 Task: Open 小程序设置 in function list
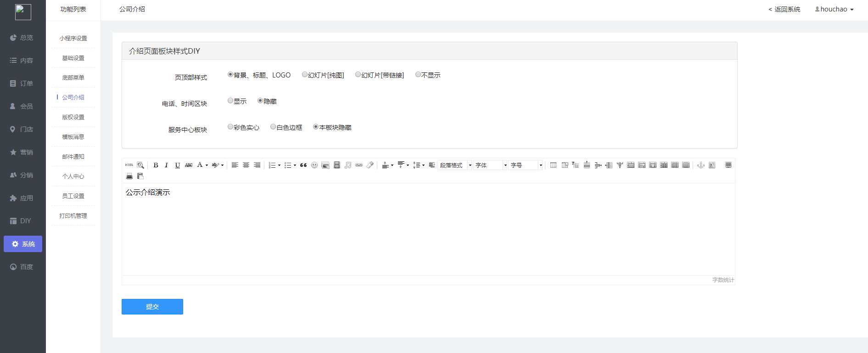pos(73,39)
